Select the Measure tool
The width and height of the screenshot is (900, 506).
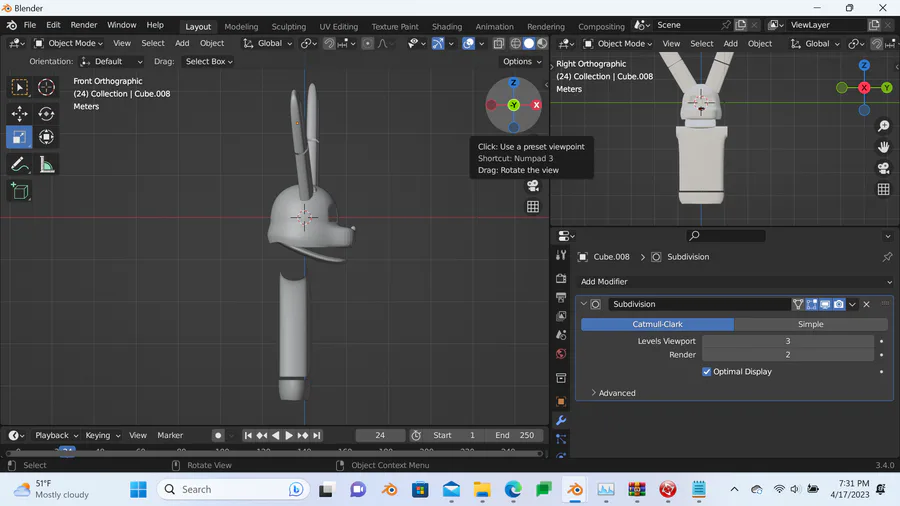pos(46,164)
